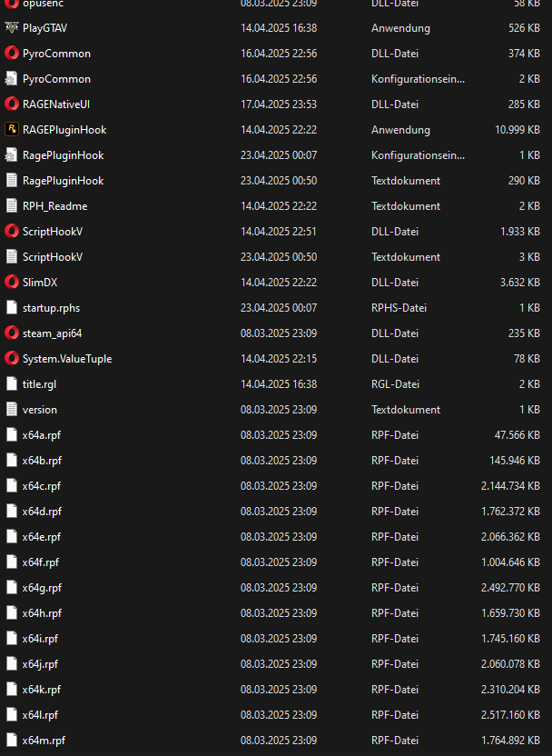
Task: Select the RAGENativeUI DLL icon
Action: pos(12,104)
